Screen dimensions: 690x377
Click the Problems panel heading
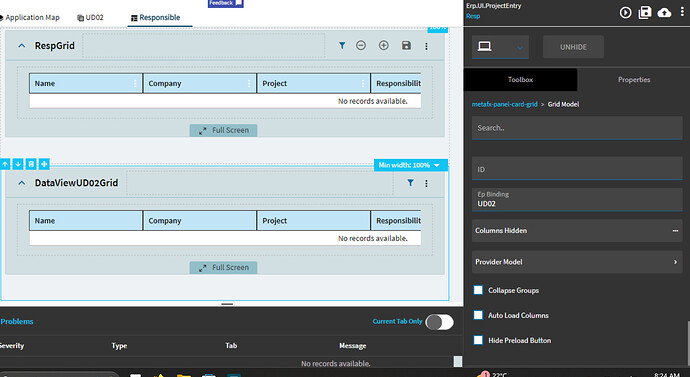pyautogui.click(x=17, y=322)
